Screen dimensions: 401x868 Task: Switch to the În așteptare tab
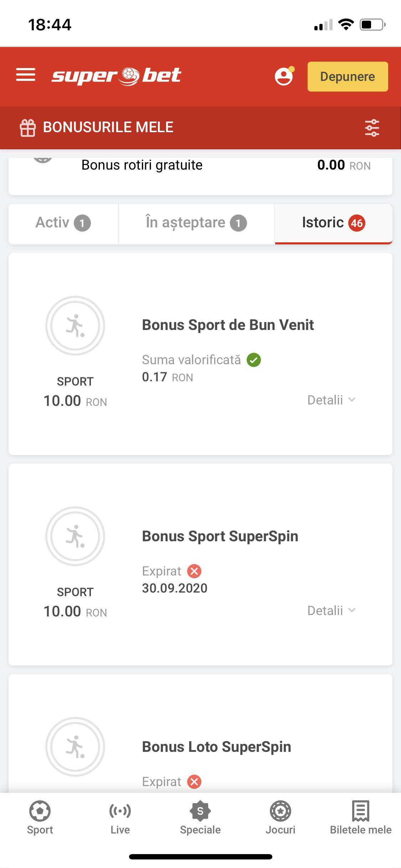(196, 223)
